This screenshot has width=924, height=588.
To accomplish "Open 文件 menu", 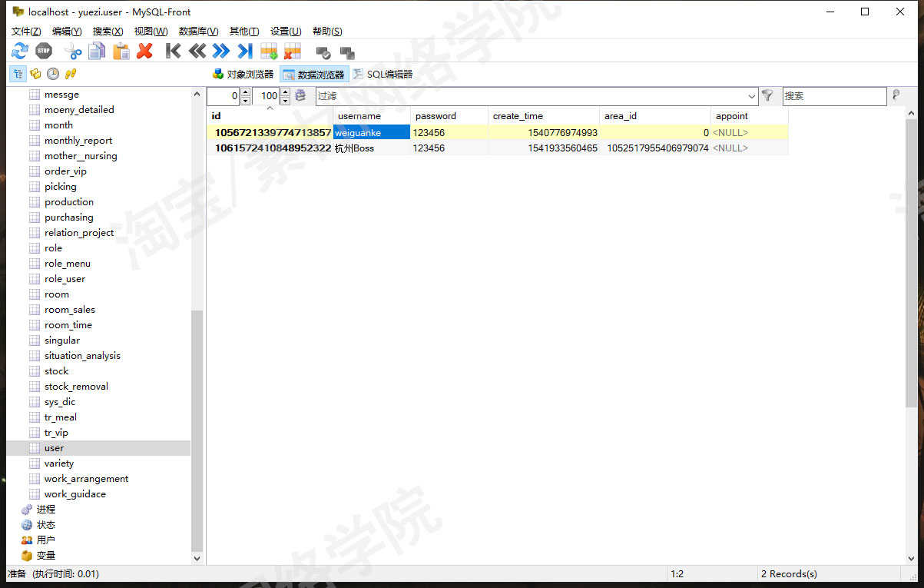I will 26,31.
